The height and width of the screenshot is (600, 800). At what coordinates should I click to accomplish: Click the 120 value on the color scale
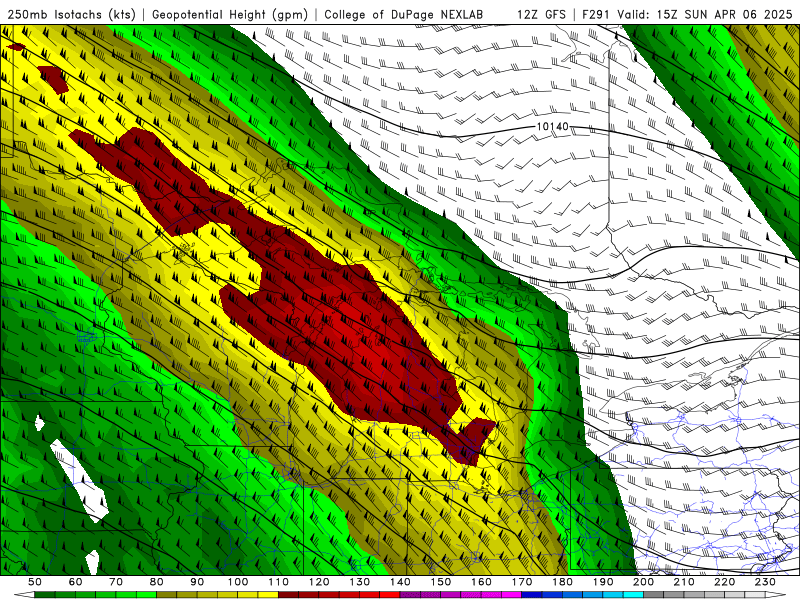tap(319, 582)
